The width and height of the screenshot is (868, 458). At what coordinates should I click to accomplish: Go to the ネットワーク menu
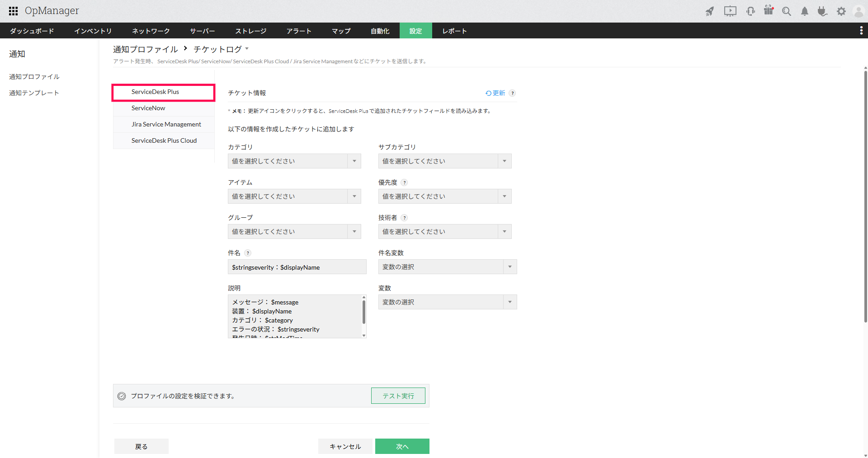coord(151,31)
